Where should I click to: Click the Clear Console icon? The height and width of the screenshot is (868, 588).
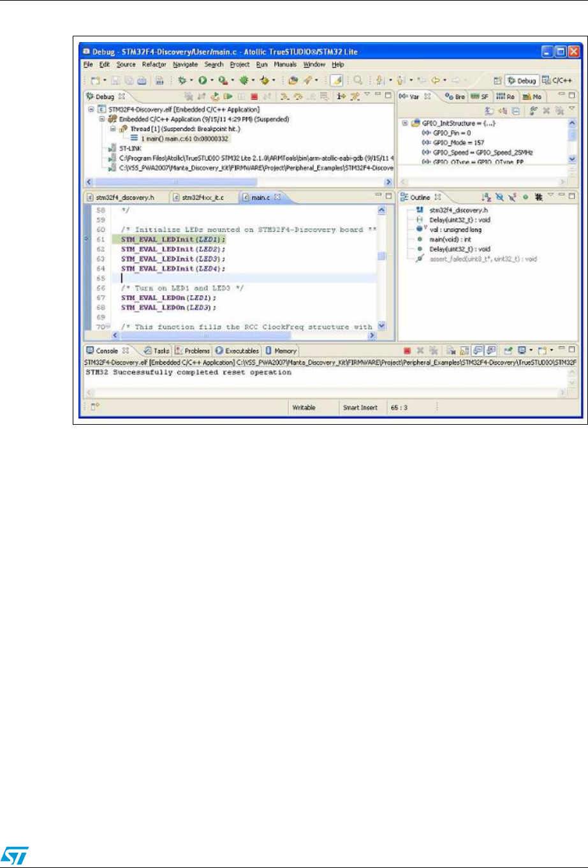click(x=450, y=350)
